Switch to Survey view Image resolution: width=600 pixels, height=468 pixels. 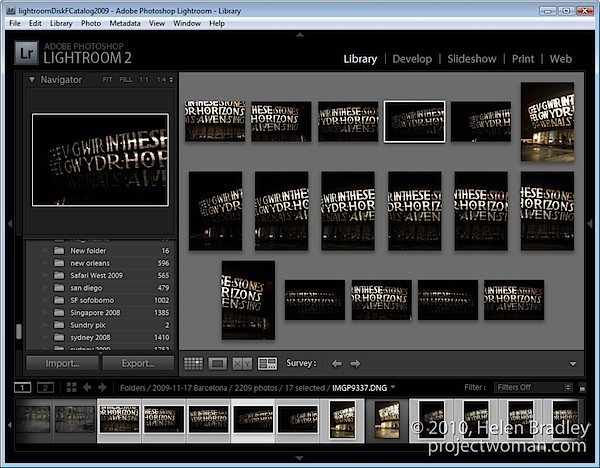(x=267, y=364)
